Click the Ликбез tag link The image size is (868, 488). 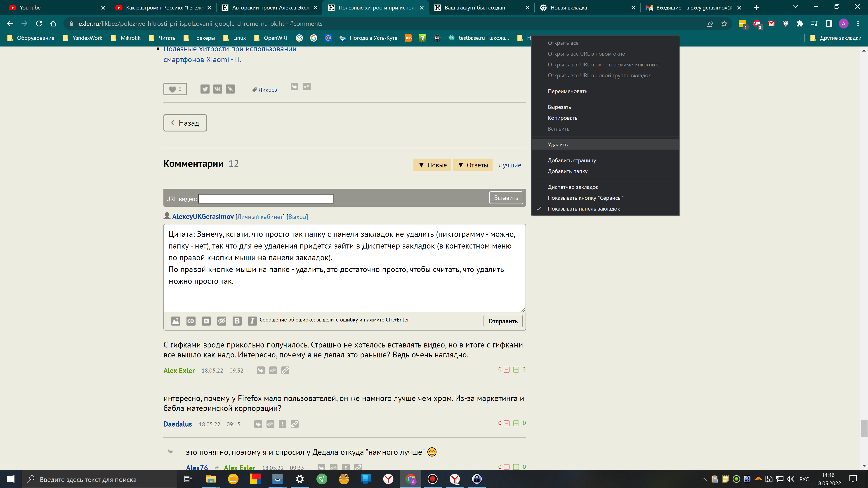point(268,89)
